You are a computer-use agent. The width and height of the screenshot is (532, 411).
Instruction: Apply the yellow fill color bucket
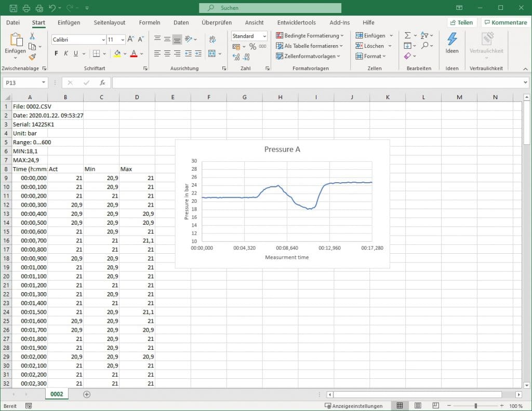click(x=117, y=53)
